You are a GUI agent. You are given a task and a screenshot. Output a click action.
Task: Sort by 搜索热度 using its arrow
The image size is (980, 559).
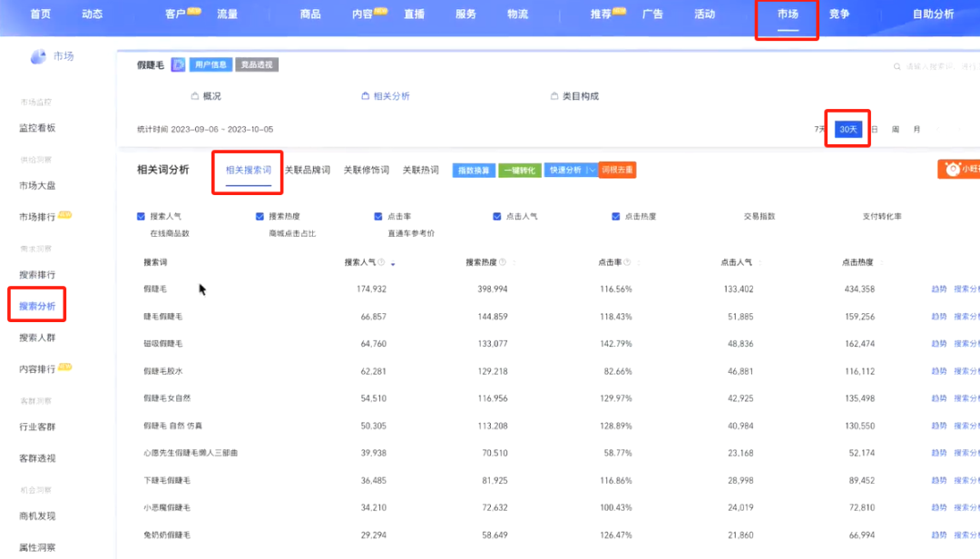[x=514, y=263]
